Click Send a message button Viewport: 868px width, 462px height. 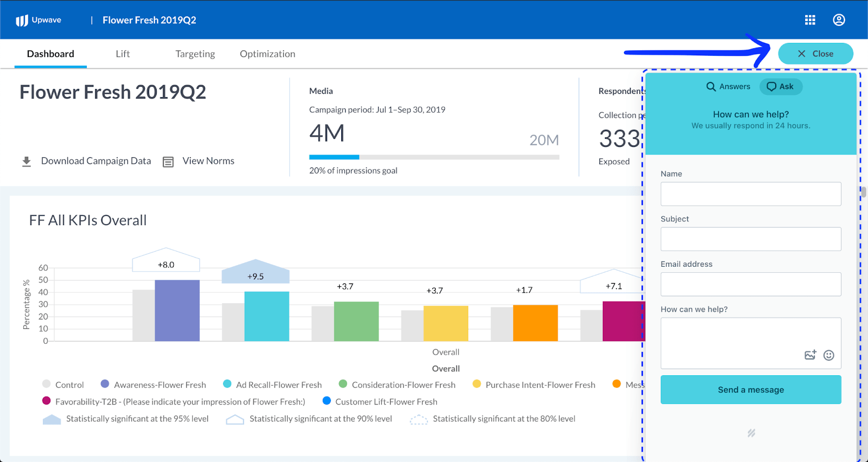[751, 390]
